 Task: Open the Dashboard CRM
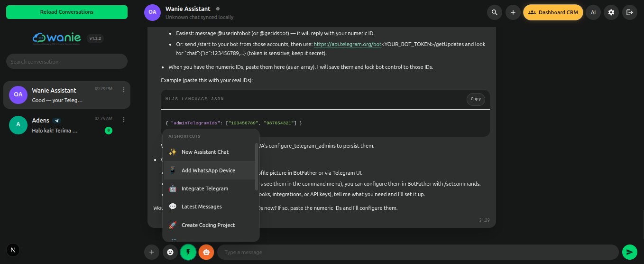click(x=553, y=12)
